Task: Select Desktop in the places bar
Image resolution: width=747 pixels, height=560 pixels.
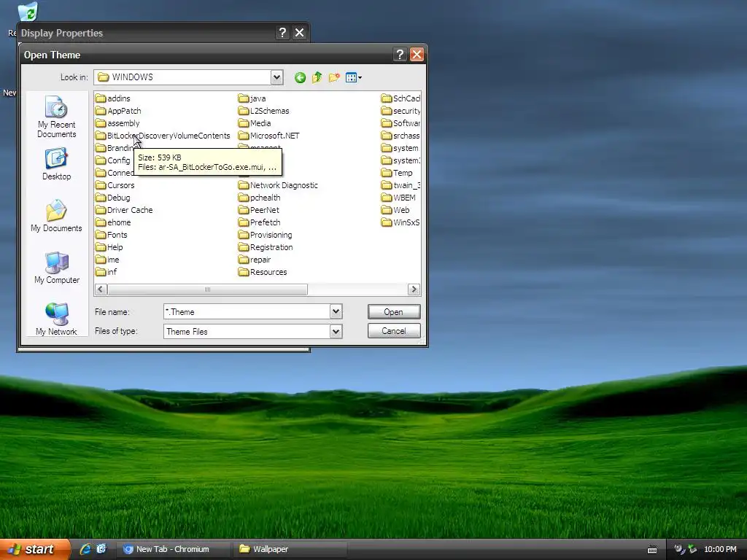Action: tap(56, 164)
